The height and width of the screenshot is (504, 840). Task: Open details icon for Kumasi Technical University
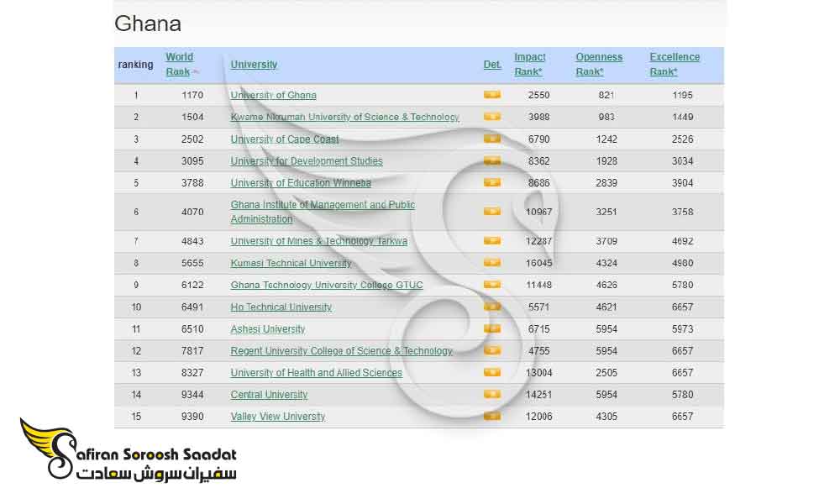[x=491, y=263]
